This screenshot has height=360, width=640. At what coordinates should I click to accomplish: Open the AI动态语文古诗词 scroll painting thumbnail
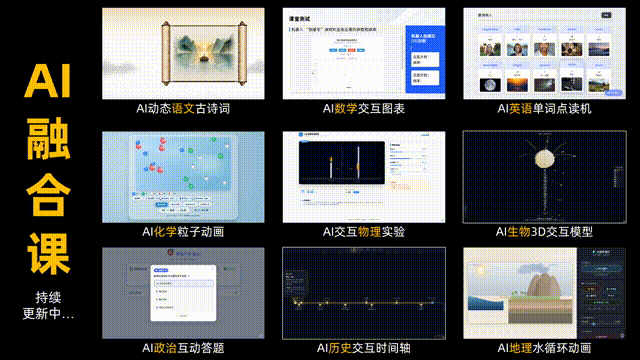183,53
